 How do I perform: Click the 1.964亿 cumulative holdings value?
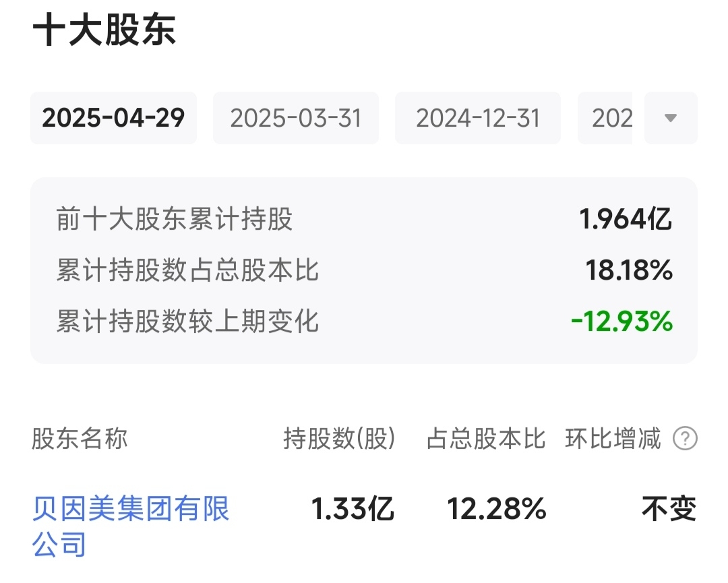coord(626,219)
